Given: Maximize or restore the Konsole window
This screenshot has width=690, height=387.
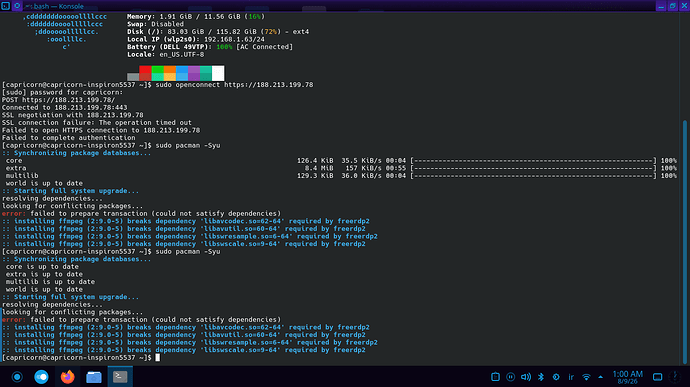Looking at the screenshot, I should click(x=673, y=6).
